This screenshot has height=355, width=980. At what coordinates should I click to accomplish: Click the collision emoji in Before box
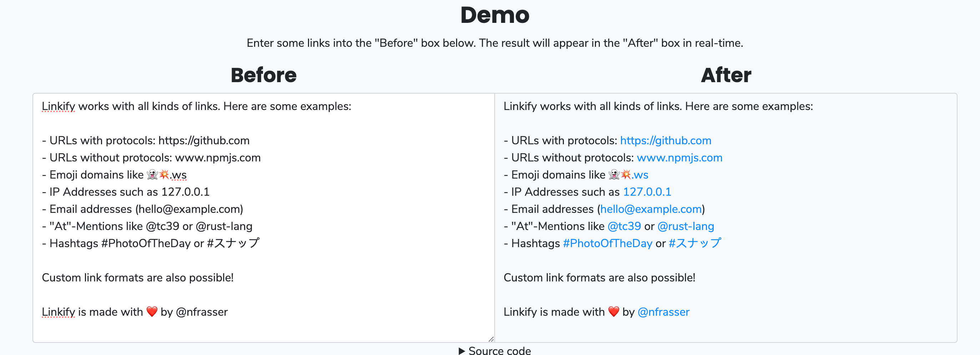point(164,175)
